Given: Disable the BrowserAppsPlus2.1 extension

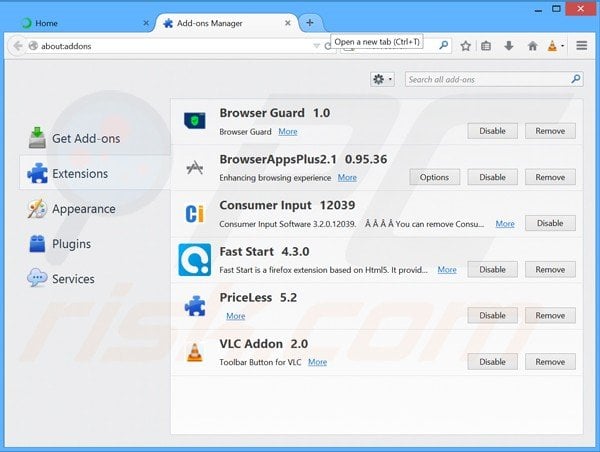Looking at the screenshot, I should pos(492,177).
